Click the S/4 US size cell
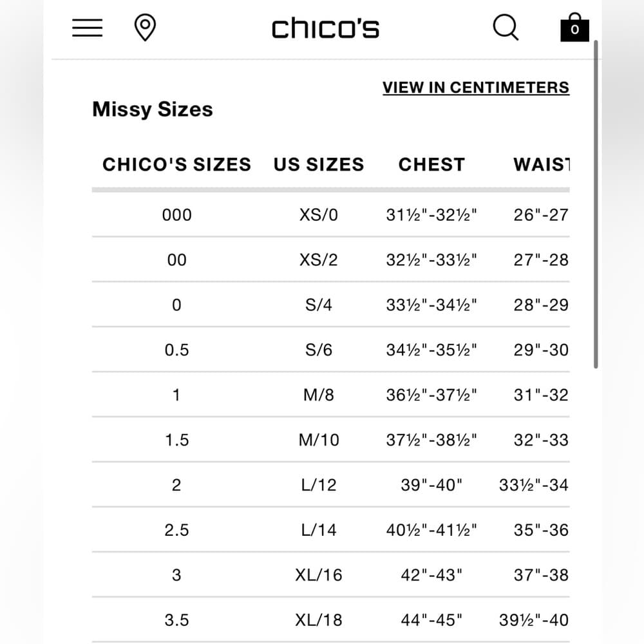Screen dimensions: 644x644 pyautogui.click(x=319, y=305)
